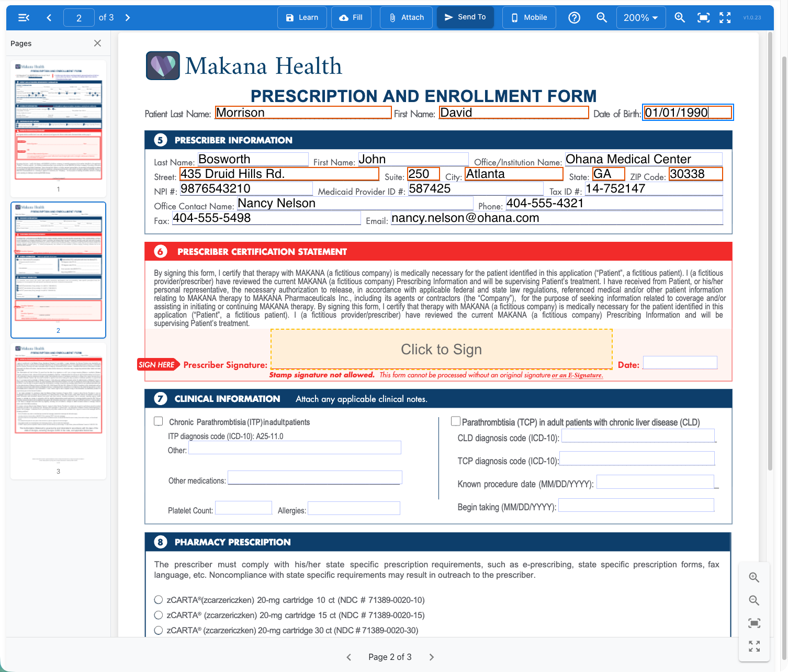The width and height of the screenshot is (788, 672).
Task: Check Parathrombtisia (TCP) with CLD checkbox
Action: [x=456, y=421]
